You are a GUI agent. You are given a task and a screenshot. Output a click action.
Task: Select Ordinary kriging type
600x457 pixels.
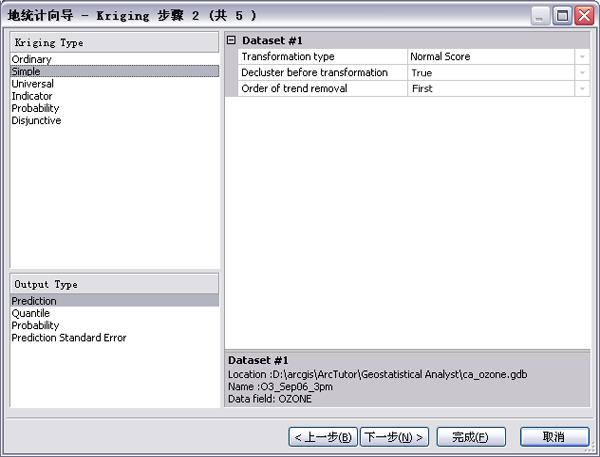click(31, 59)
